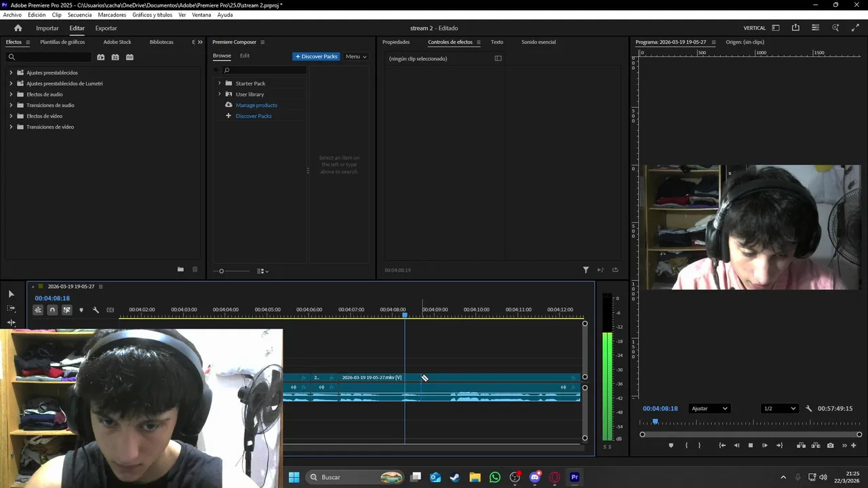
Task: Filter by YUV Effects icon
Action: click(x=130, y=57)
